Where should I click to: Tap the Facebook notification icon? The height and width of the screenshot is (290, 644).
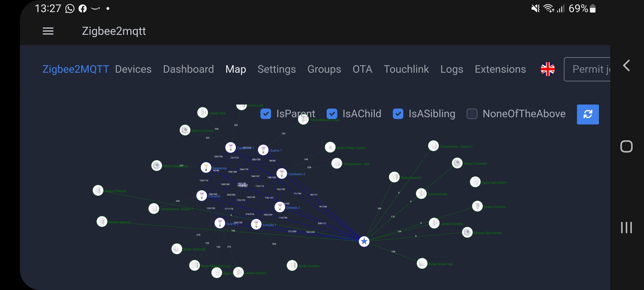coord(83,8)
